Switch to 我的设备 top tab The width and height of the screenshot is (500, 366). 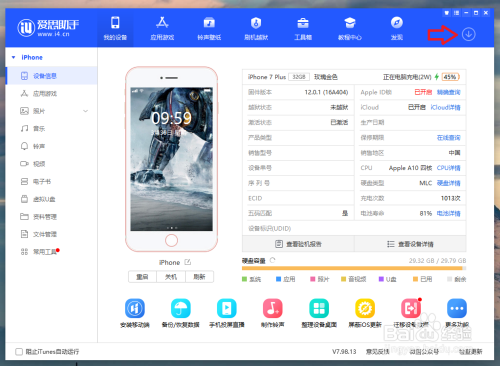pos(115,28)
